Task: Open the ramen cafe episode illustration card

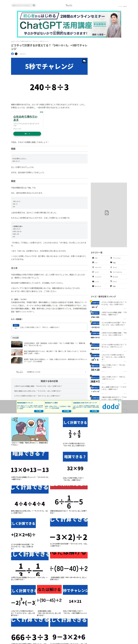Action: point(30,431)
